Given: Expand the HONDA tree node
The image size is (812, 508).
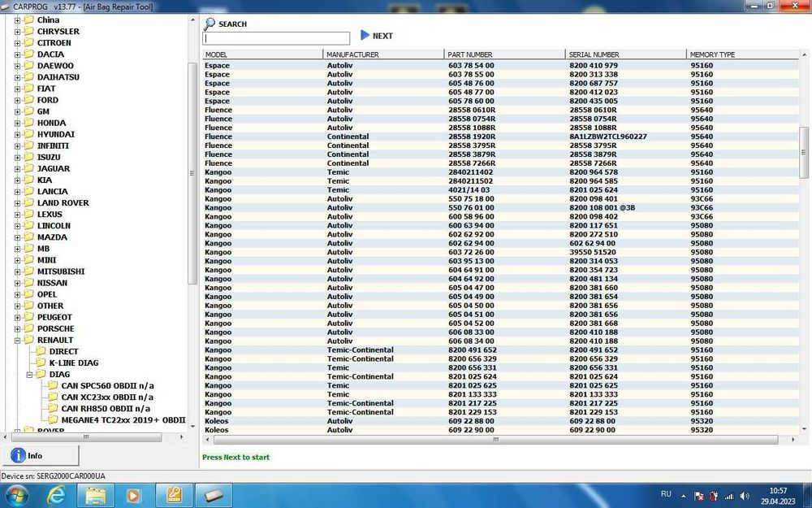Looking at the screenshot, I should [x=17, y=123].
